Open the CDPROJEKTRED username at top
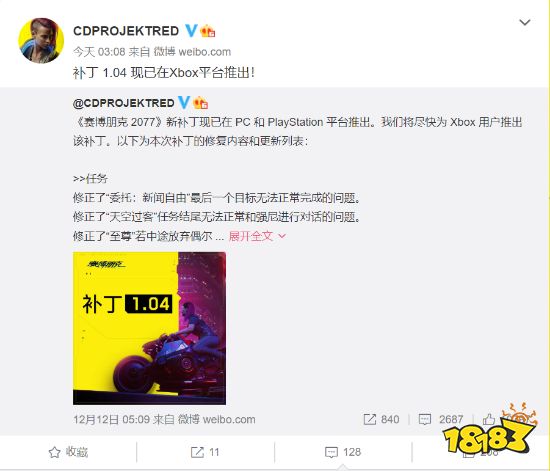Screen dimensions: 550x471 (x=126, y=31)
